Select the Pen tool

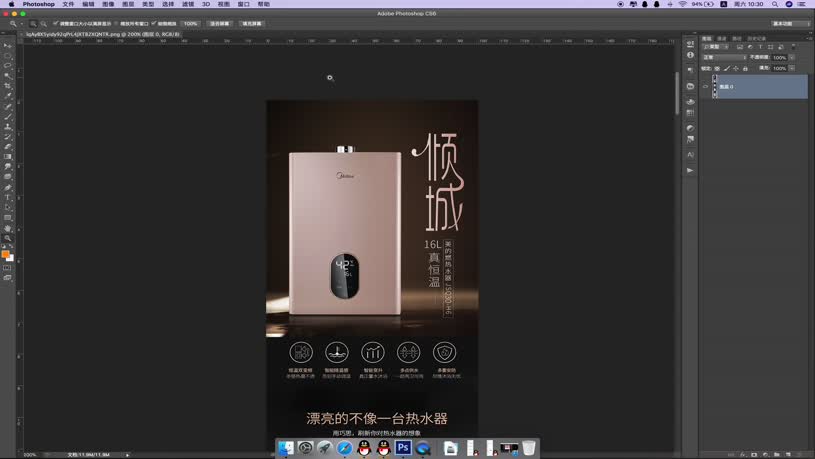click(x=7, y=188)
